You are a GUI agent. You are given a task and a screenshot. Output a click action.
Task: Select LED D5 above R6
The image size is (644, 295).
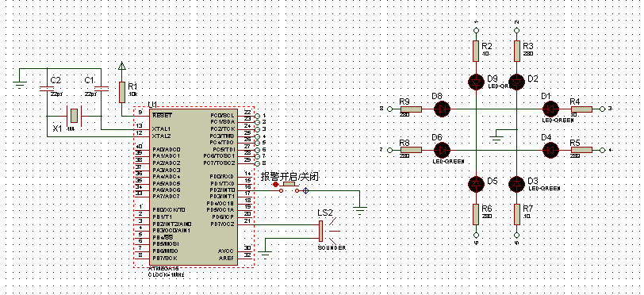[477, 183]
